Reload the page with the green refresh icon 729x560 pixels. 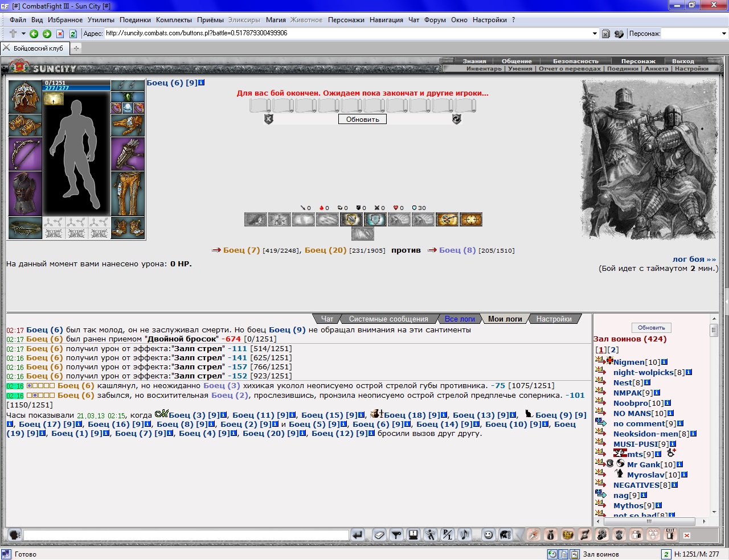[73, 34]
